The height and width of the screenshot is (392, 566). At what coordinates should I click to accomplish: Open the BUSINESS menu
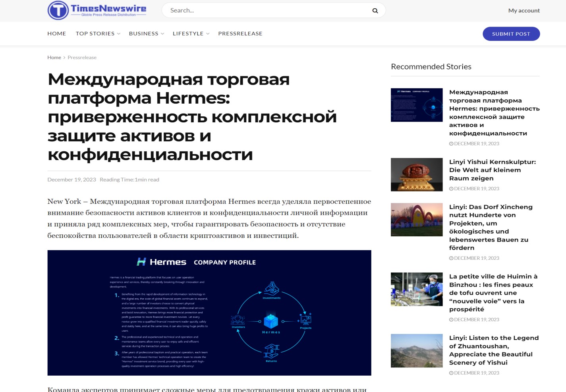coord(144,34)
